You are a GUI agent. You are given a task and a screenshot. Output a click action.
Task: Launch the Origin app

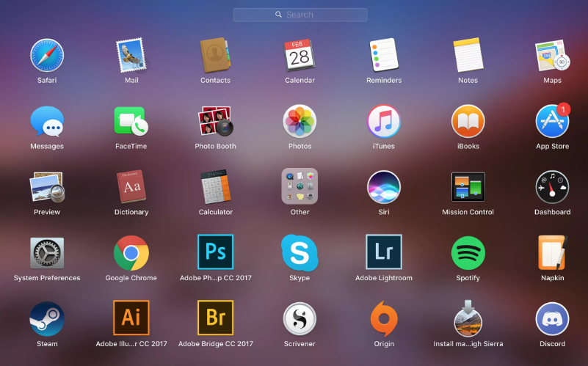(x=384, y=319)
